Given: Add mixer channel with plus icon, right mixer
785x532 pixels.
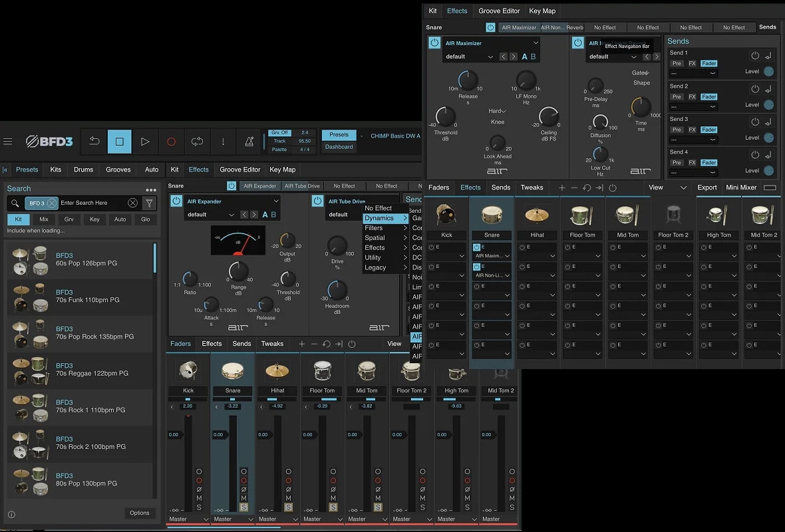Looking at the screenshot, I should [561, 188].
